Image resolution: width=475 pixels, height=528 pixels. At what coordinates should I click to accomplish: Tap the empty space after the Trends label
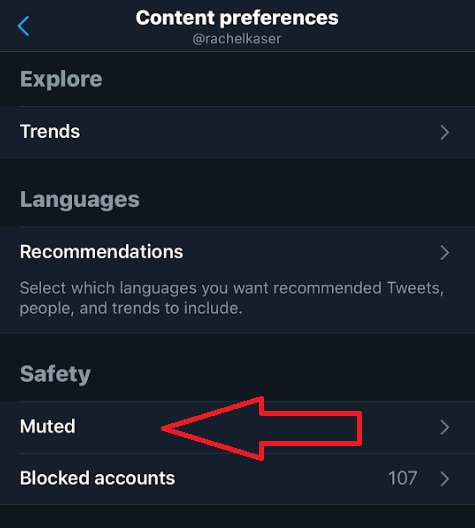pos(259,132)
